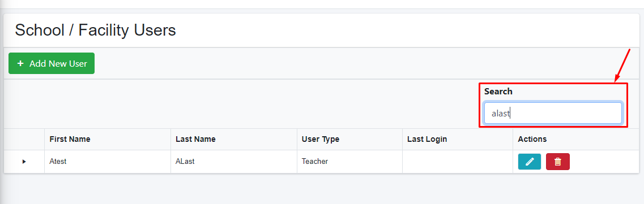
Task: Click the Add New User button text
Action: [x=58, y=63]
